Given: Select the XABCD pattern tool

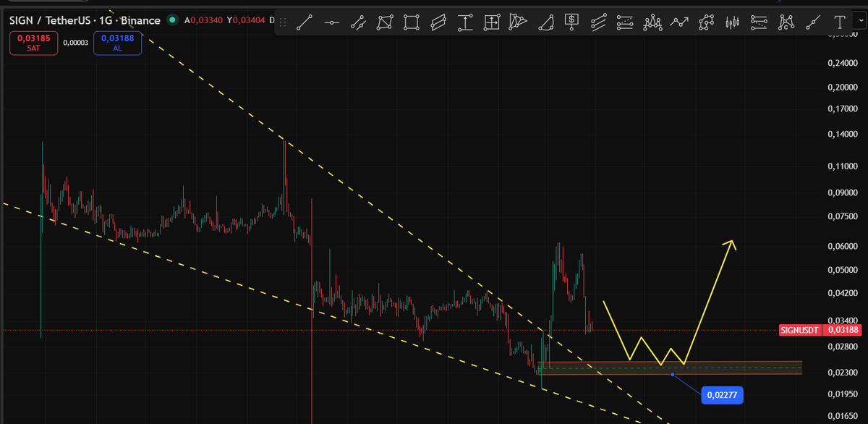Looking at the screenshot, I should (786, 22).
